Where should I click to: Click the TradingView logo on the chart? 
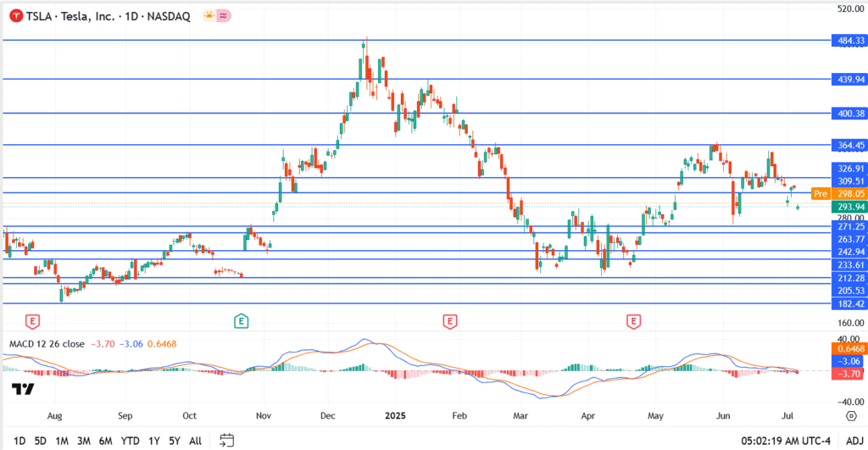point(23,389)
